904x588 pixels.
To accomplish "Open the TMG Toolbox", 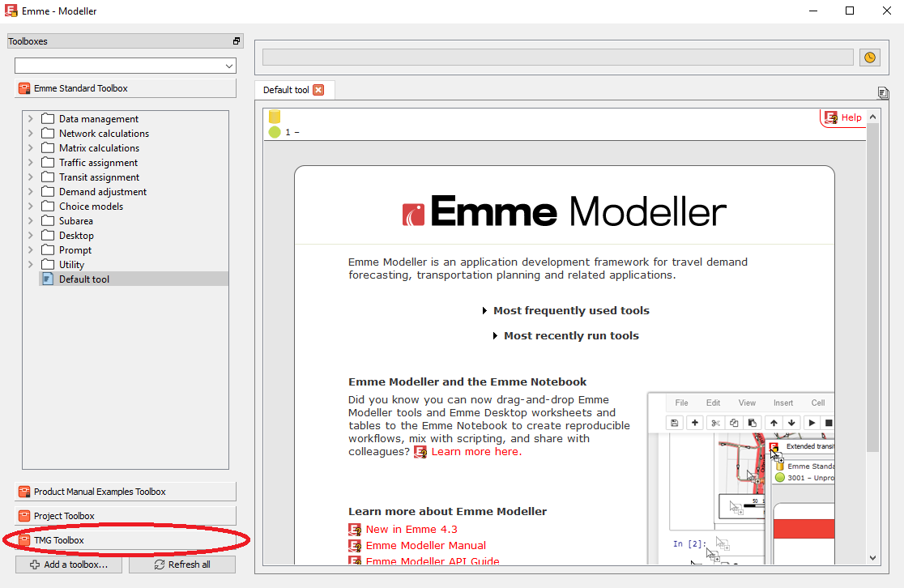I will 58,540.
